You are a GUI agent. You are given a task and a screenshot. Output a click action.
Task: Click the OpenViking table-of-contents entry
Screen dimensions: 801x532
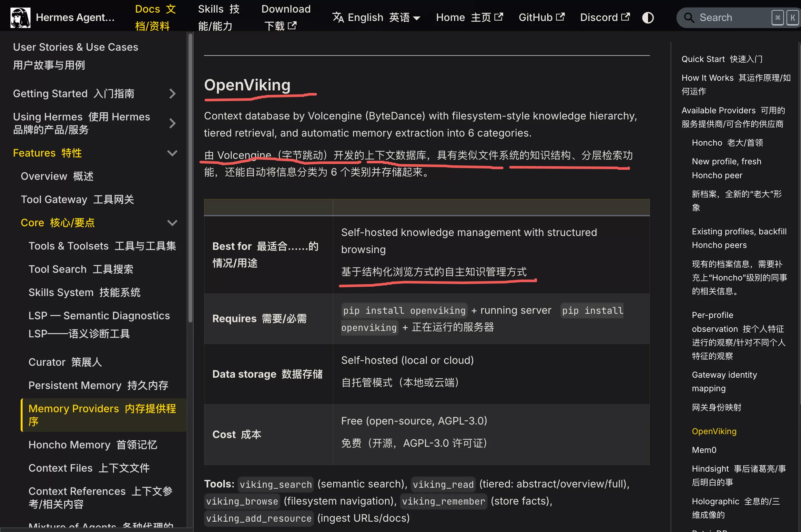pyautogui.click(x=714, y=431)
